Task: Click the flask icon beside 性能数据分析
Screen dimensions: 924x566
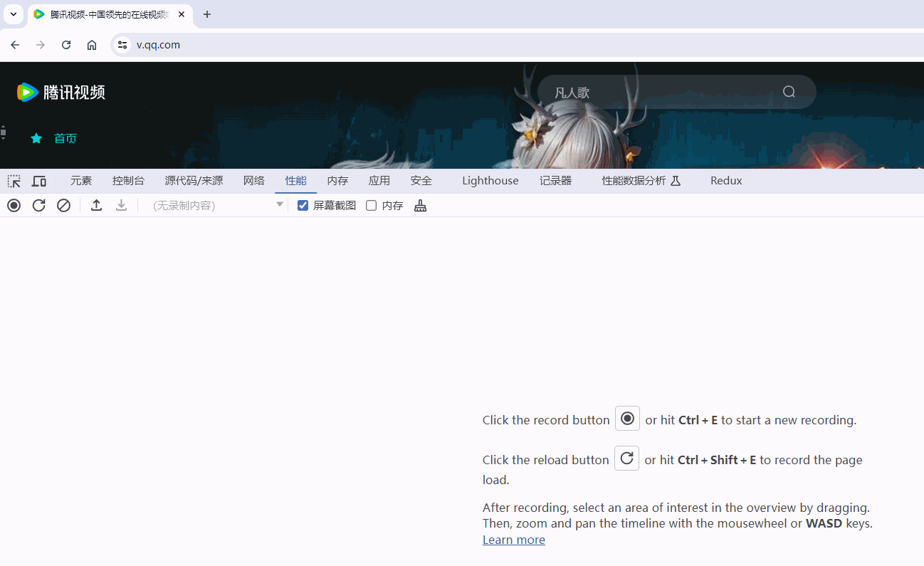Action: point(676,181)
